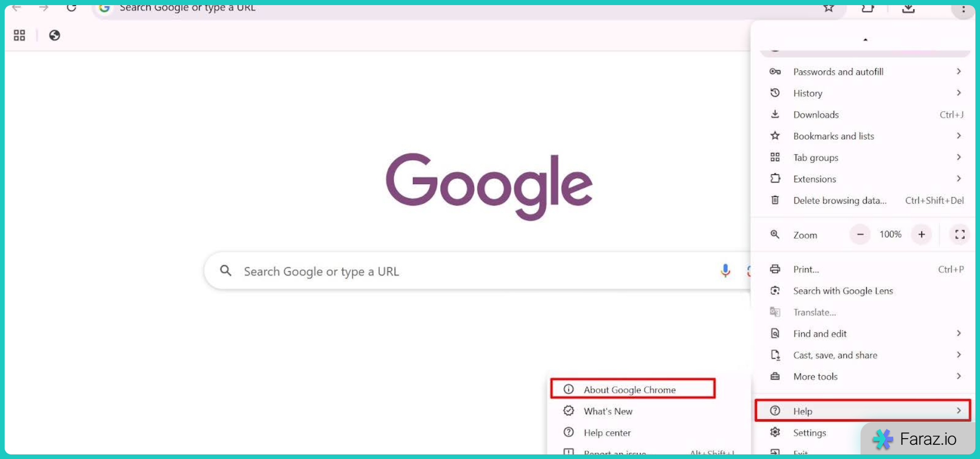Click the 100% zoom value
This screenshot has height=459, width=980.
[x=890, y=234]
